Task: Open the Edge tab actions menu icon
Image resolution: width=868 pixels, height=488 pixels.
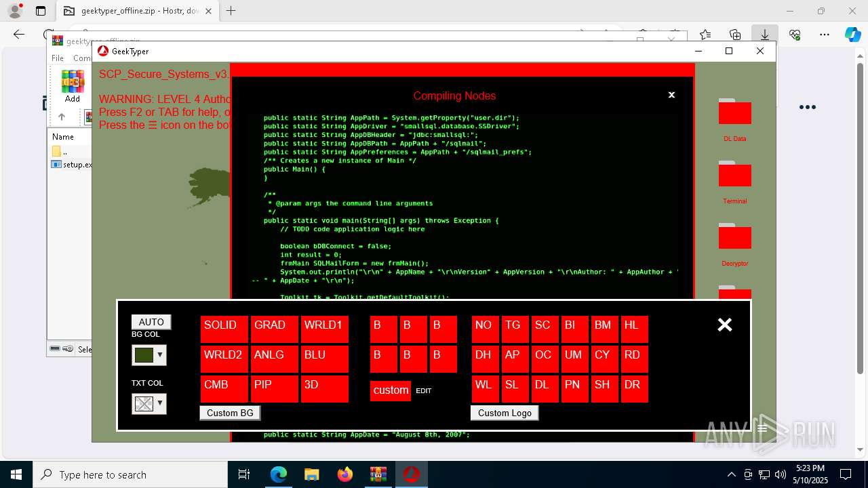Action: point(40,11)
